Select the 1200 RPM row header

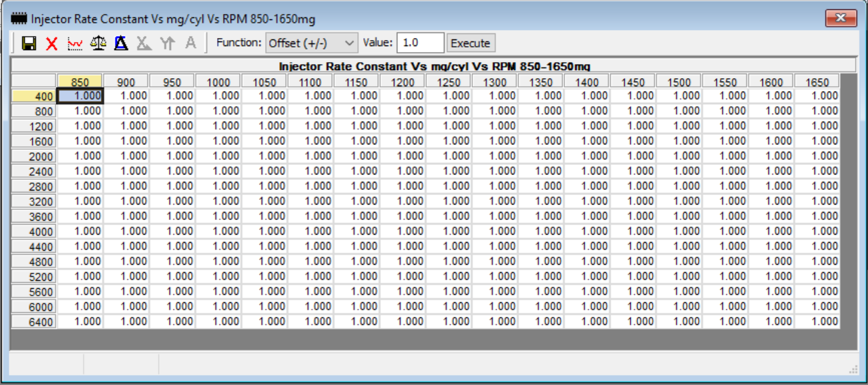34,126
